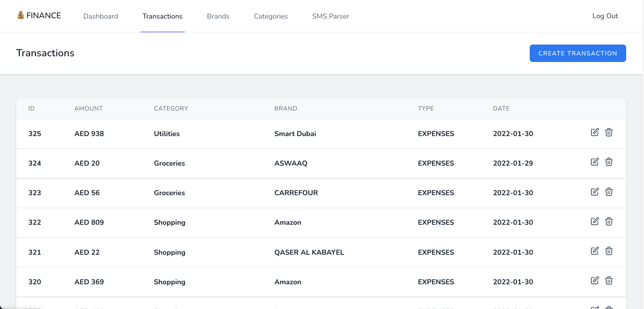Click the ID column header
Screen dimensions: 644x309
pyautogui.click(x=32, y=109)
